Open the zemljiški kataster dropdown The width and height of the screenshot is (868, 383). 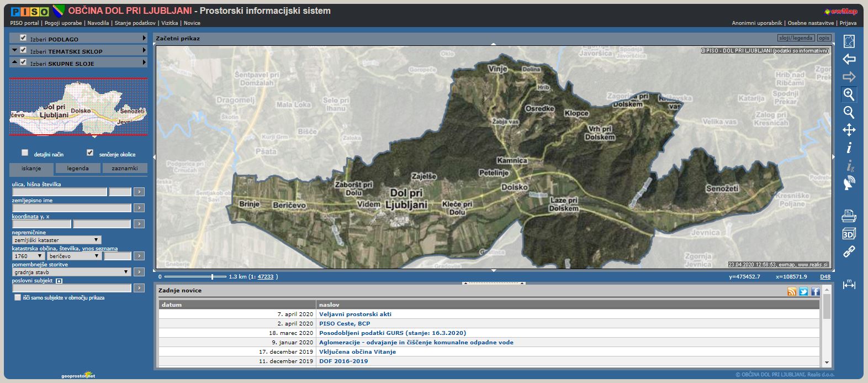[56, 240]
